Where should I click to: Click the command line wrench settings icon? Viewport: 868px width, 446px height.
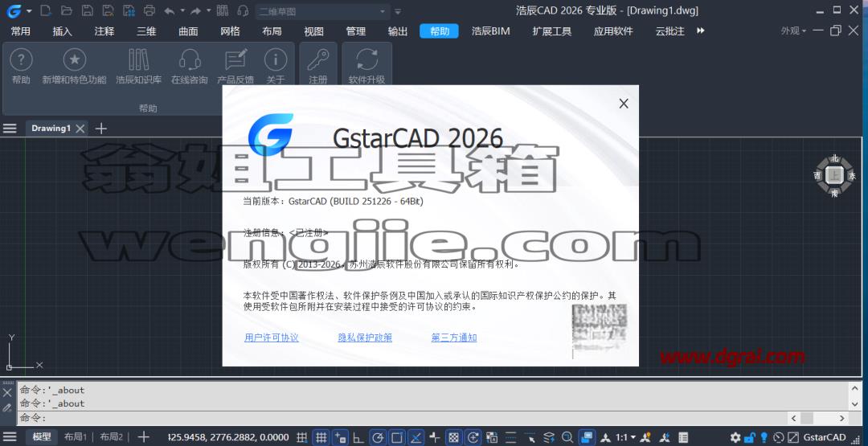click(x=7, y=407)
